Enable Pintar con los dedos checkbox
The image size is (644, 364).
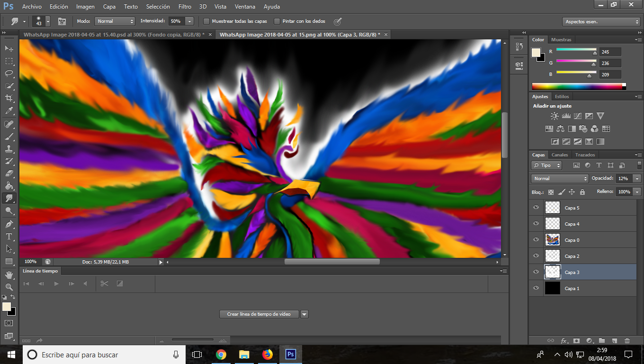pyautogui.click(x=277, y=21)
